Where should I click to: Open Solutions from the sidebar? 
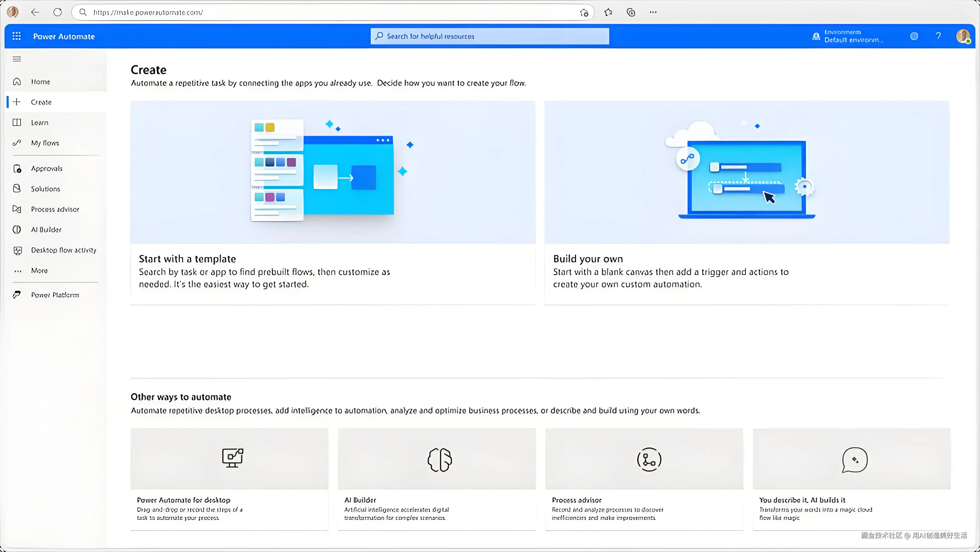point(45,189)
